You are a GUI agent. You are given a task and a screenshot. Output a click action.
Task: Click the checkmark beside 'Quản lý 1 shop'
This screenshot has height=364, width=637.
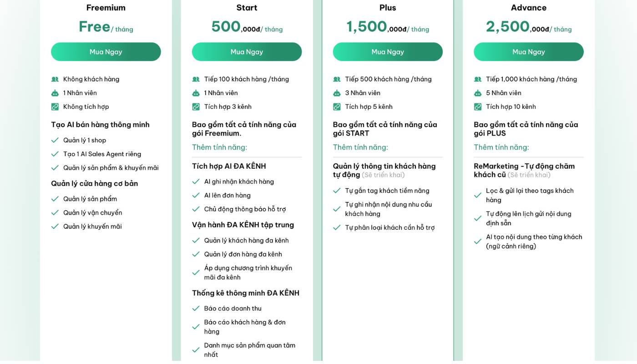(55, 140)
